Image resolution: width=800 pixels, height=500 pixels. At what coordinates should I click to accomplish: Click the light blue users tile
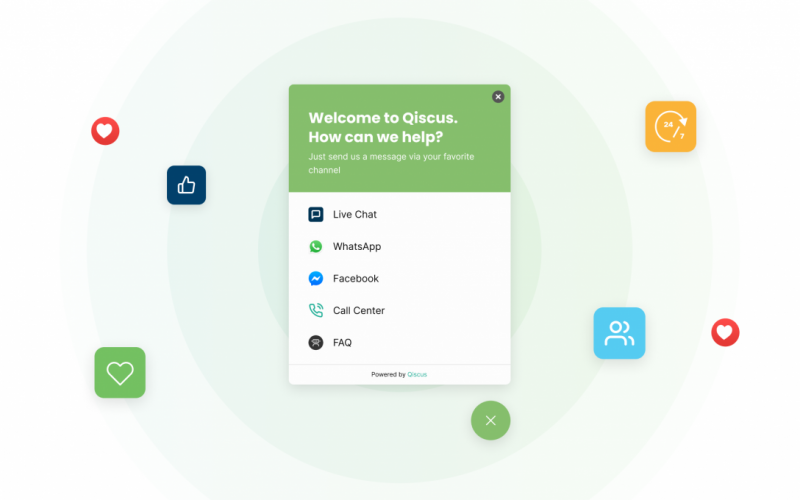(619, 333)
